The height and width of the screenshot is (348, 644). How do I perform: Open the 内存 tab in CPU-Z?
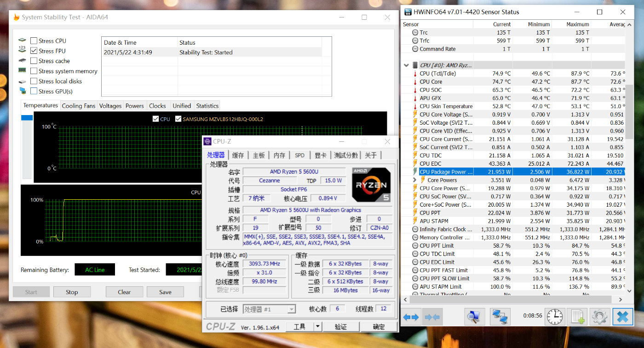(279, 155)
